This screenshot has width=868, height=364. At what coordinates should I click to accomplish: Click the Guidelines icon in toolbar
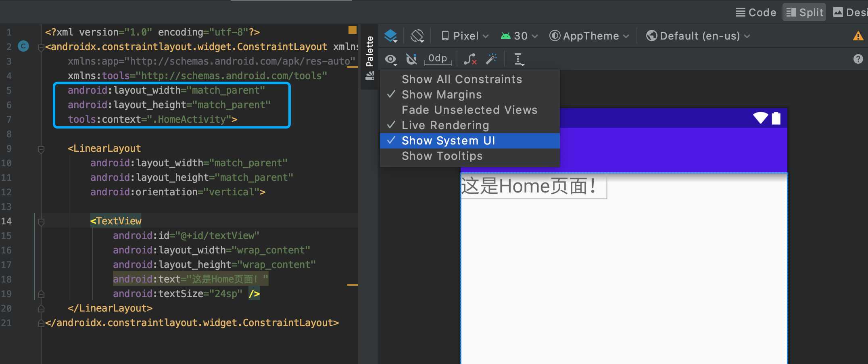[519, 59]
